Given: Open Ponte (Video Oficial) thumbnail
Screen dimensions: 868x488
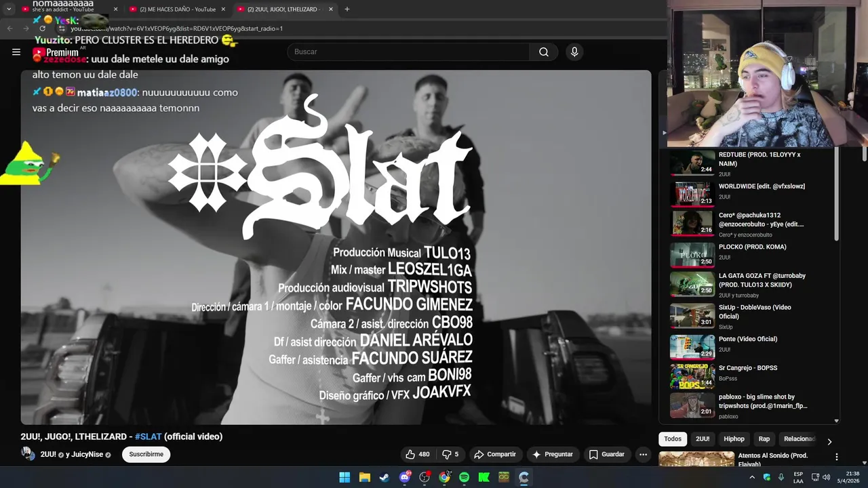Looking at the screenshot, I should [692, 346].
